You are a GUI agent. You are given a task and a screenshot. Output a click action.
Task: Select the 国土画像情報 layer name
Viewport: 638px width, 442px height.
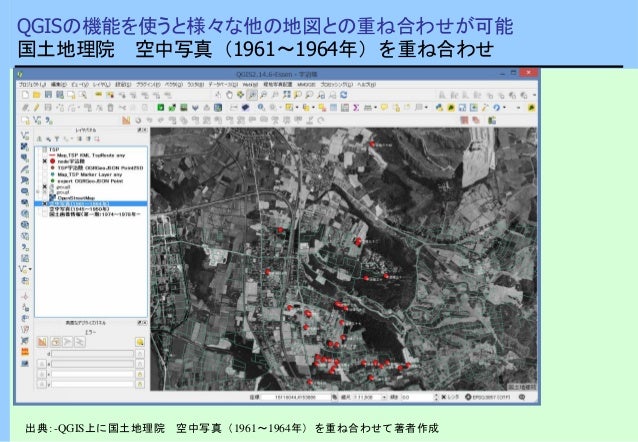[94, 214]
